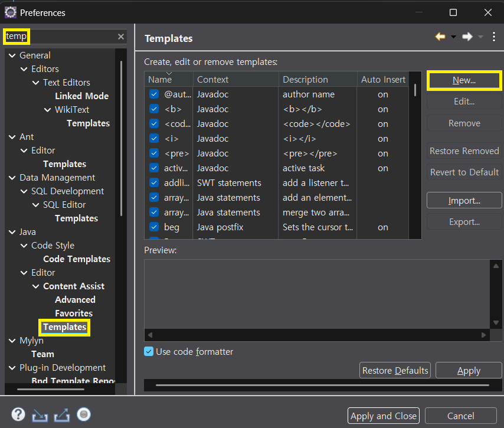Click the Export... button
The image size is (504, 428).
[x=464, y=222]
